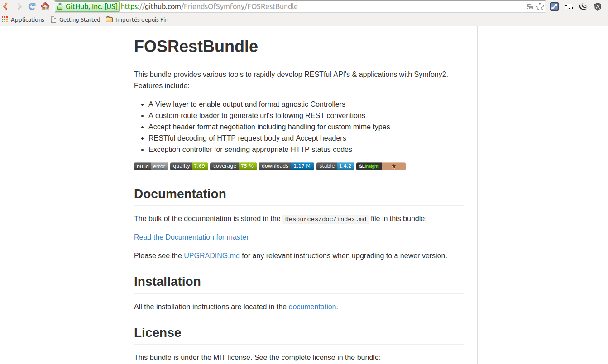Follow the documentation link under Installation
This screenshot has width=608, height=364.
(312, 307)
